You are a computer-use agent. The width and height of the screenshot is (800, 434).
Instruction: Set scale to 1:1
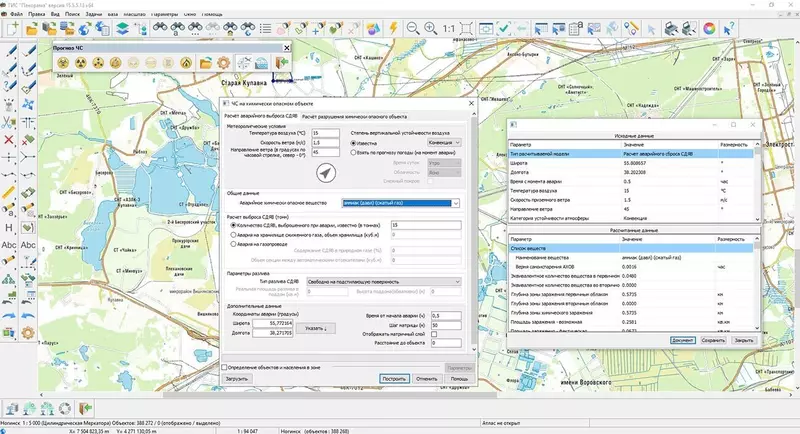(x=448, y=29)
